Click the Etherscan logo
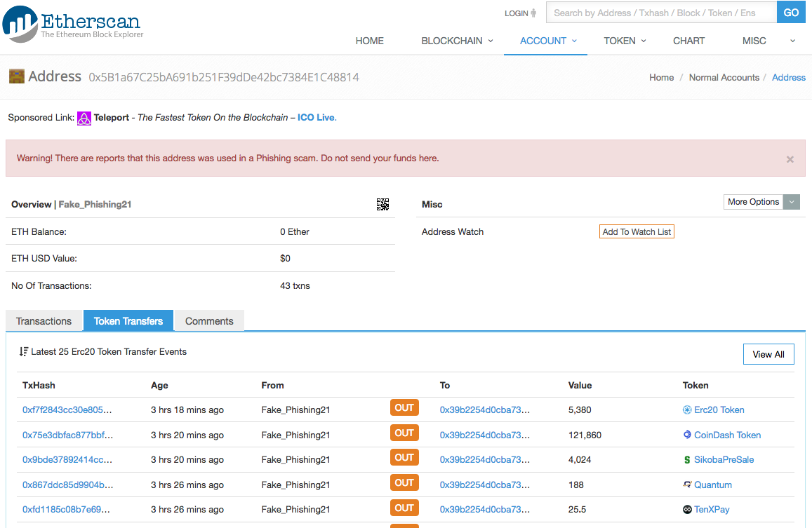812x528 pixels. 72,24
